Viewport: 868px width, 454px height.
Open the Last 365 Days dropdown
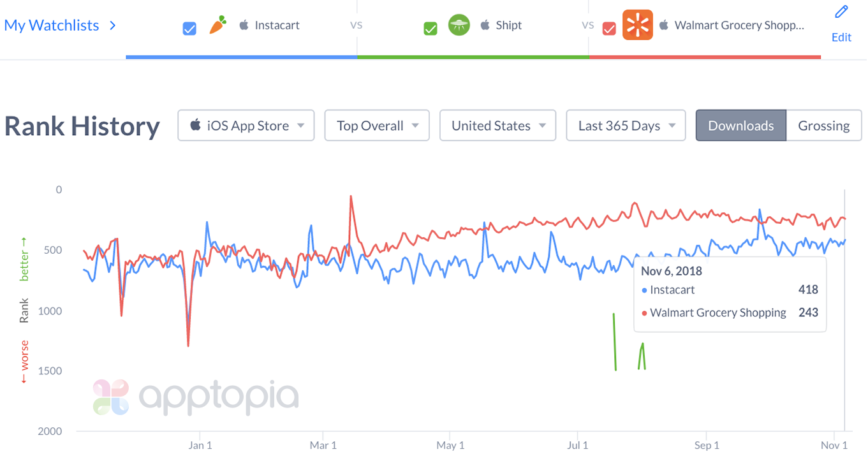tap(626, 126)
